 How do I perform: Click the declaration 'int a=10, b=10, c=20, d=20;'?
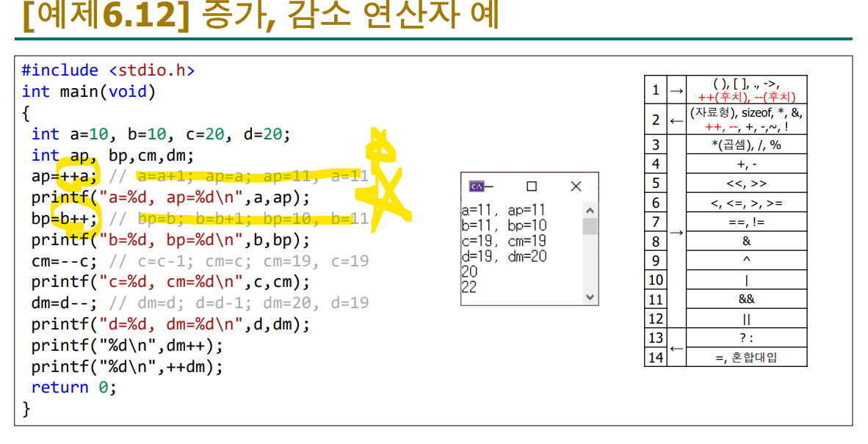tap(161, 134)
